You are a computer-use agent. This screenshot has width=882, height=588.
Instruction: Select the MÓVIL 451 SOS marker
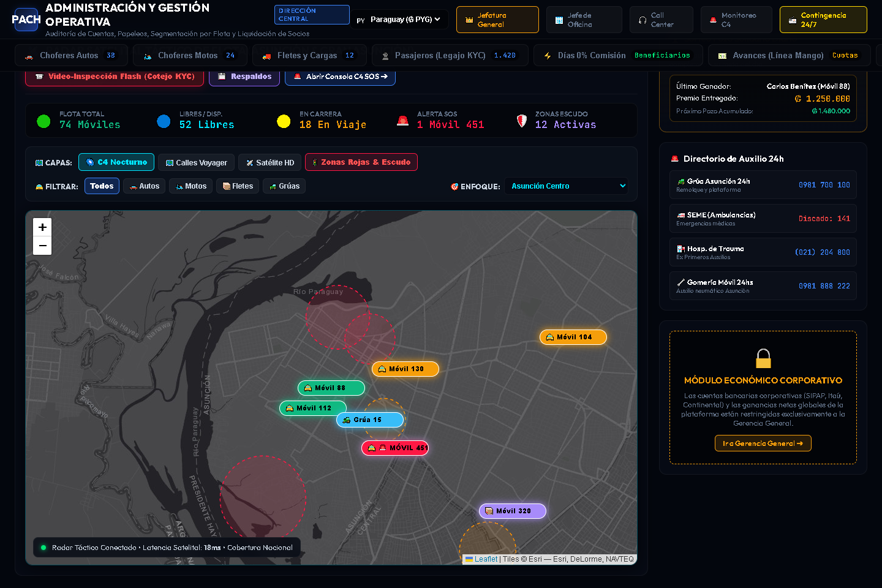point(395,448)
